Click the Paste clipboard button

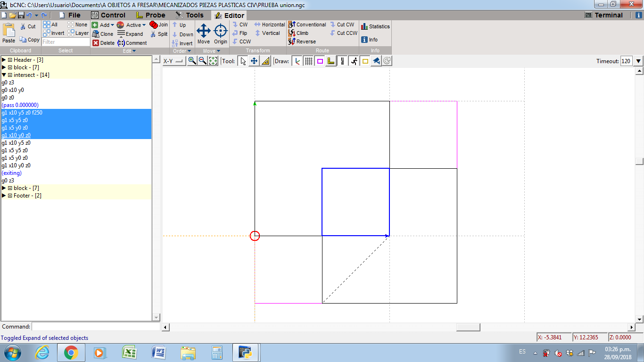point(9,33)
